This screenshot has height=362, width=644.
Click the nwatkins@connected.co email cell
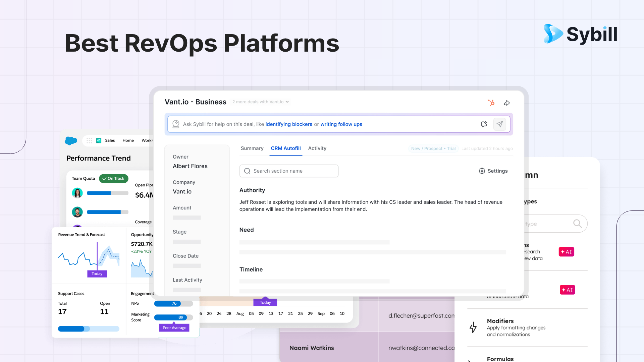click(x=421, y=348)
